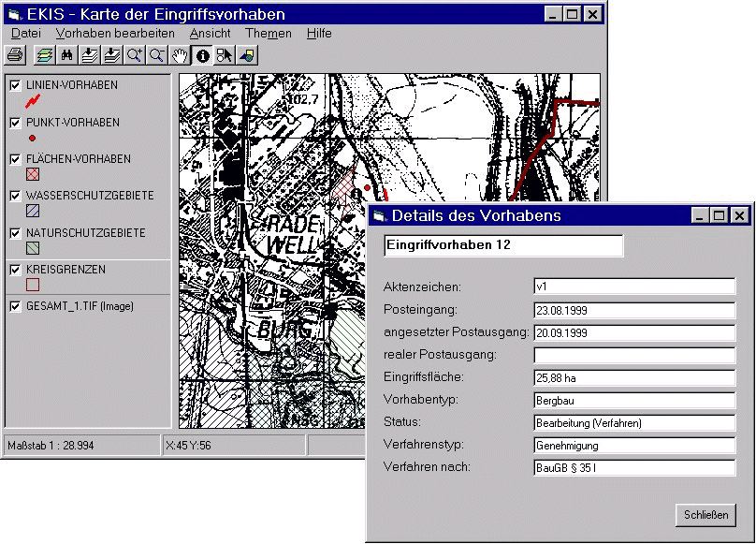Screen dimensions: 756x544
Task: Disable the GESAMT_1.TIF image layer
Action: (15, 306)
